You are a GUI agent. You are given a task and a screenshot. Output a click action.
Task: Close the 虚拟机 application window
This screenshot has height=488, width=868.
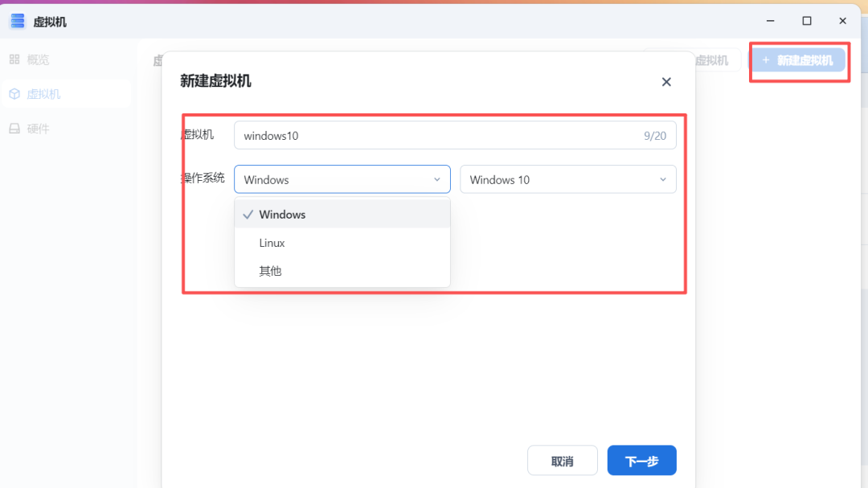pos(842,21)
